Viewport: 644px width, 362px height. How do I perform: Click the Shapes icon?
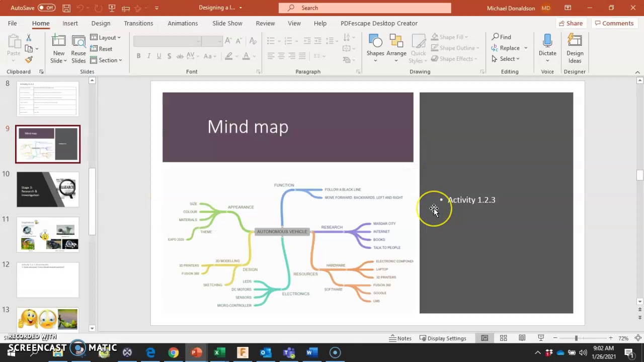coord(375,41)
